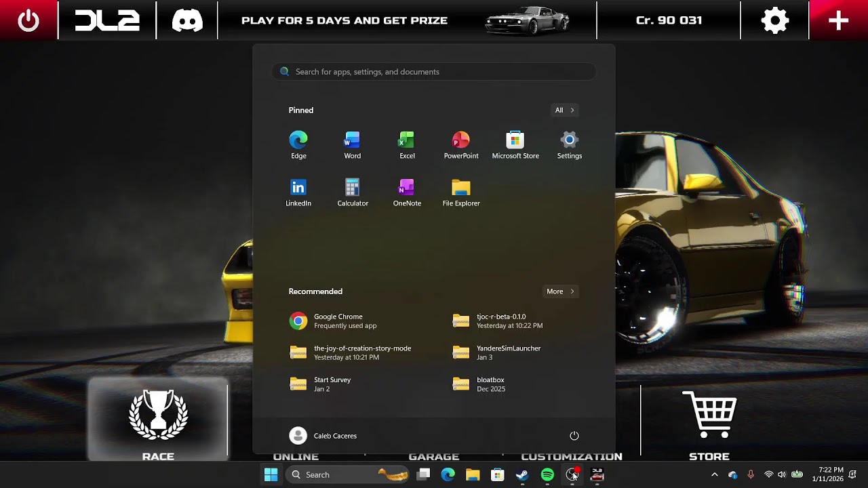Open the volume speaker tray icon
Screen dimensions: 868x488
pos(782,474)
